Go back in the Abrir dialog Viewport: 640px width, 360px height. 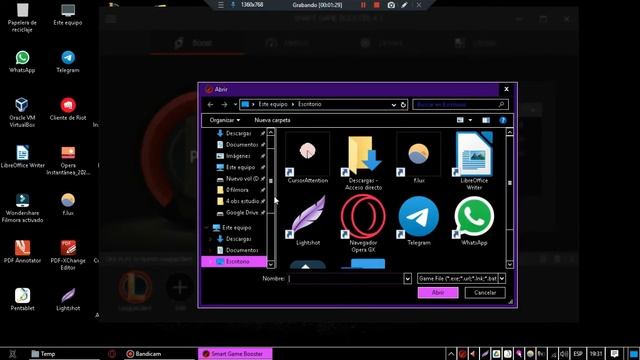210,104
